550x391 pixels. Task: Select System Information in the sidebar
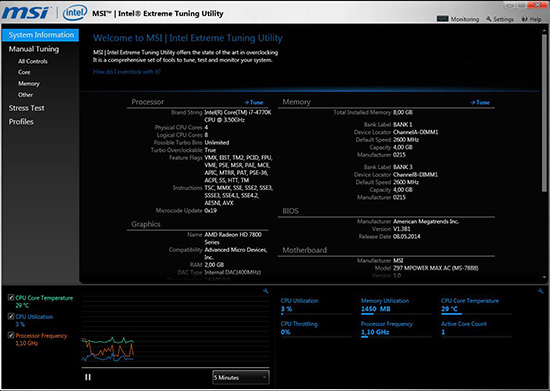tap(41, 35)
